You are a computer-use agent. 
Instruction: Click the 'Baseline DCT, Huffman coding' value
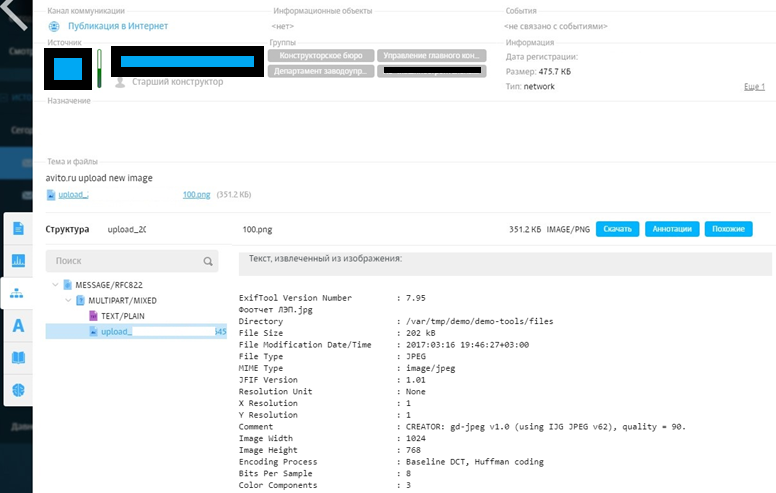[x=475, y=462]
